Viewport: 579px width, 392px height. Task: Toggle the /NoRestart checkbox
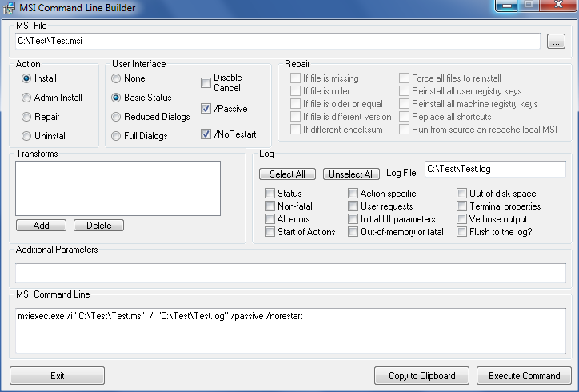pos(206,134)
